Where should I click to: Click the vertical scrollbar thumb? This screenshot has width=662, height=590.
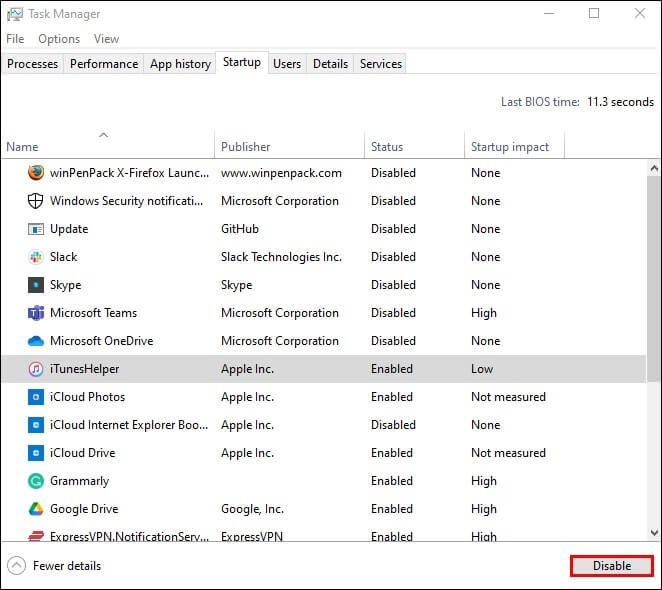pos(654,280)
